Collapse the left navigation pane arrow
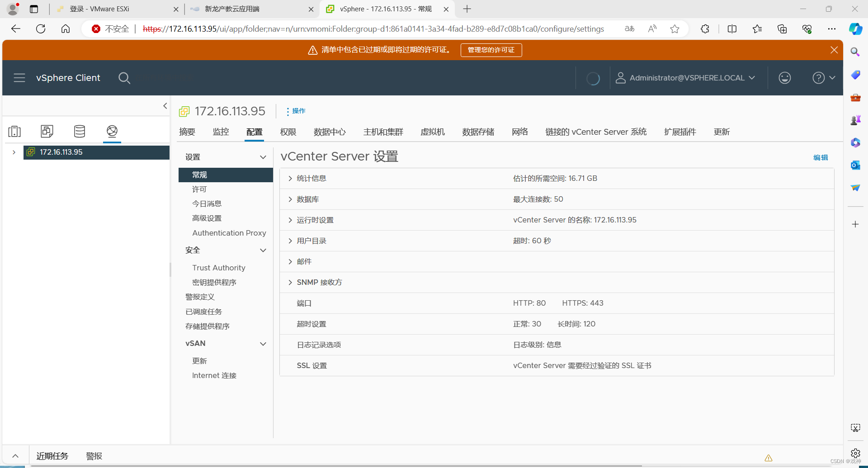The height and width of the screenshot is (468, 868). pyautogui.click(x=165, y=106)
